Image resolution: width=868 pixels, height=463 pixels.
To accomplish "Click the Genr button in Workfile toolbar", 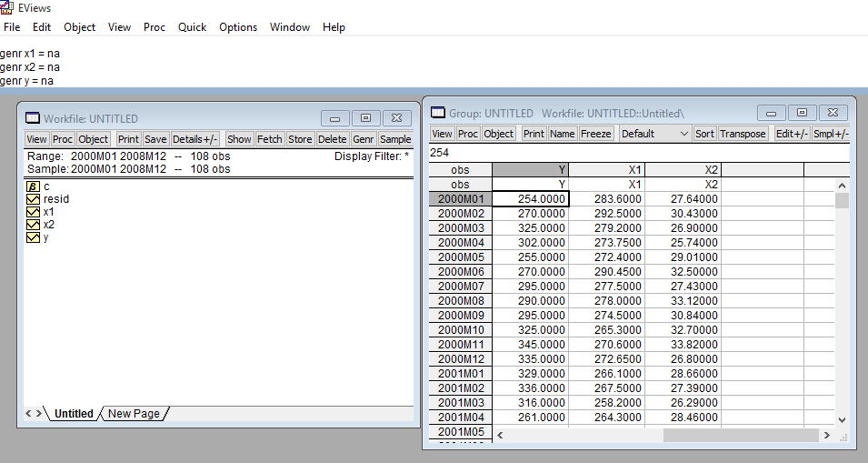I will click(x=364, y=139).
